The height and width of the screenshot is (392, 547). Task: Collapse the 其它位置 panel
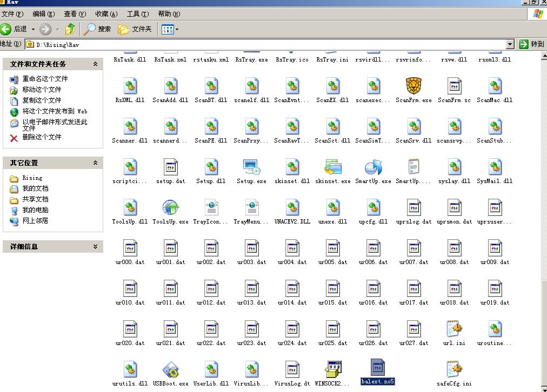pyautogui.click(x=95, y=163)
